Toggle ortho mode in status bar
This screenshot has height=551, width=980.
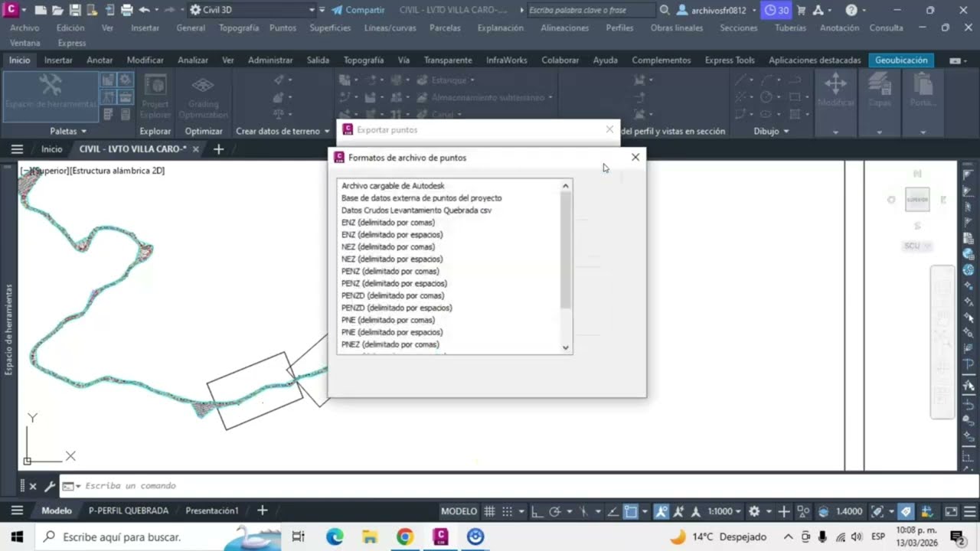click(537, 511)
